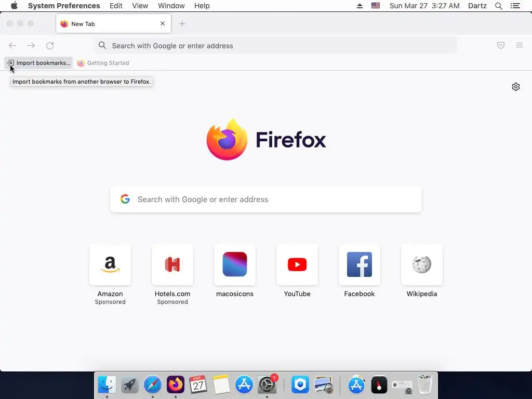Open the Apple menu
Screen dimensions: 532x399
coord(14,6)
